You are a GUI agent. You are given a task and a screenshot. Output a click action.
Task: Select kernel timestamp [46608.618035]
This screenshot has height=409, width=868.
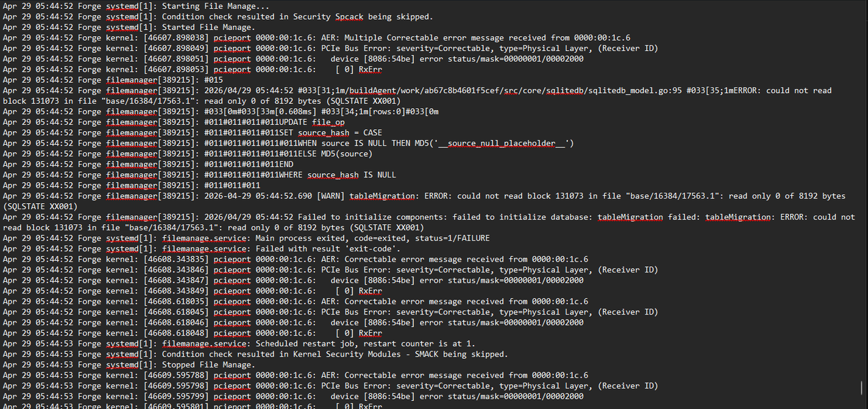tap(176, 301)
